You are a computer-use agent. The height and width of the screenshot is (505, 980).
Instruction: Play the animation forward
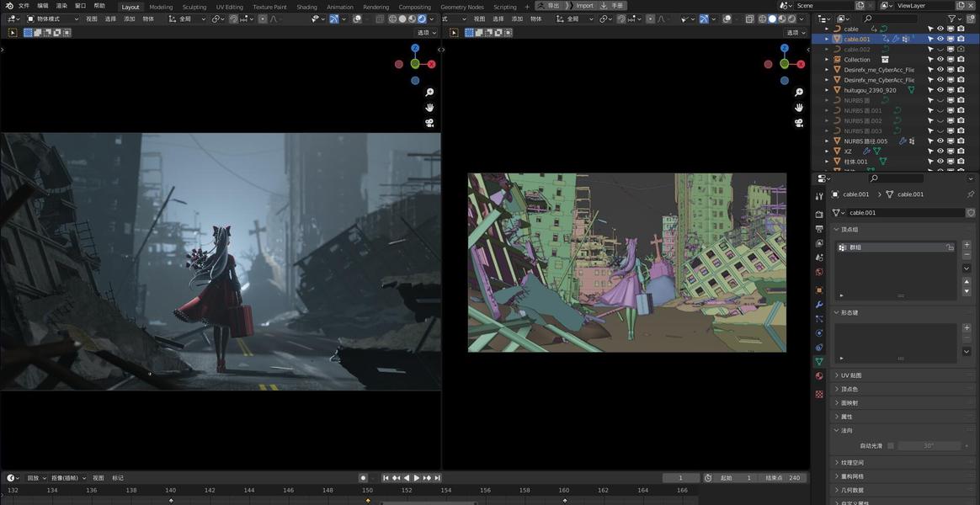(x=417, y=477)
